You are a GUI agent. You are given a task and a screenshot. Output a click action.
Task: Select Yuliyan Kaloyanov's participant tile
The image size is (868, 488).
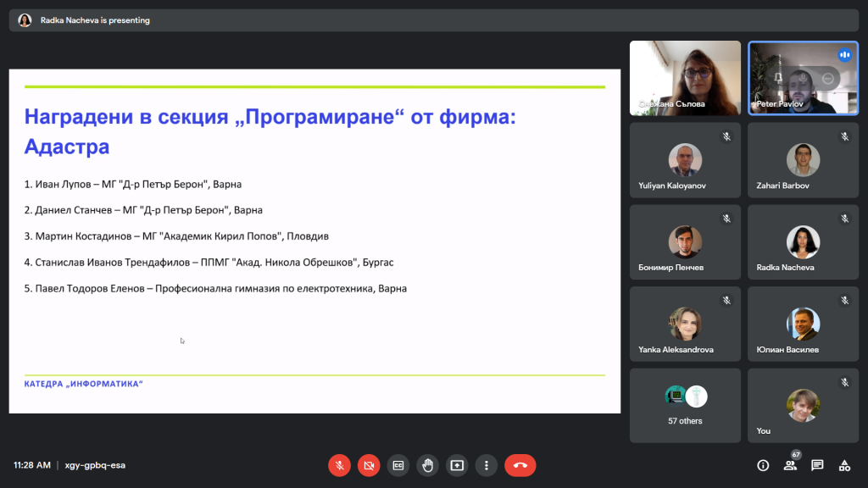(x=685, y=160)
